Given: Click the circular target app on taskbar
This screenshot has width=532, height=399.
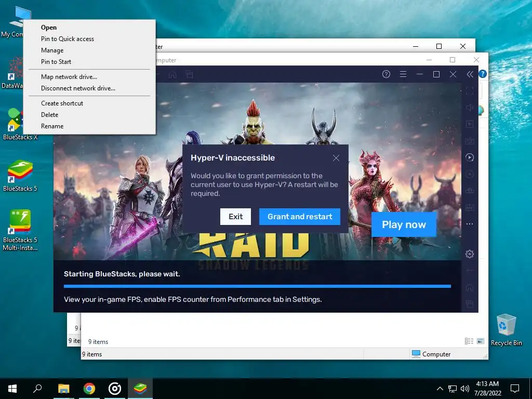Looking at the screenshot, I should point(115,389).
